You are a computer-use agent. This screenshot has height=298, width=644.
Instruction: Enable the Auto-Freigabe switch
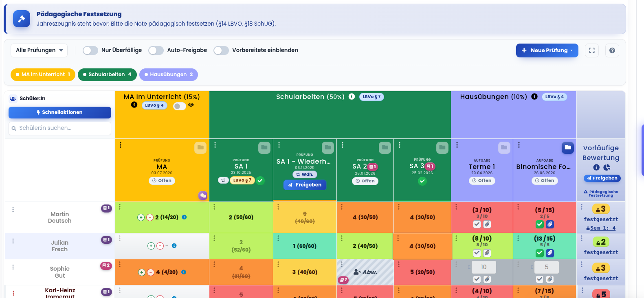(156, 50)
